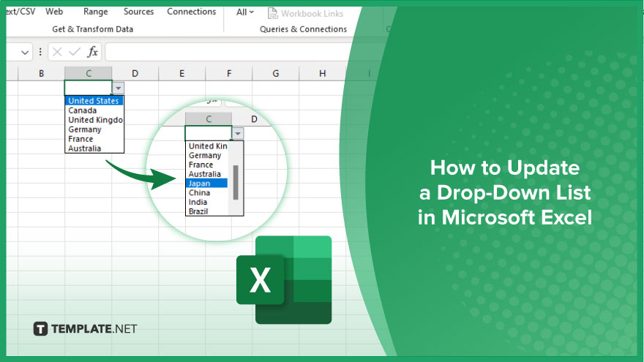
Task: Expand the All refresh dropdown
Action: coord(244,12)
